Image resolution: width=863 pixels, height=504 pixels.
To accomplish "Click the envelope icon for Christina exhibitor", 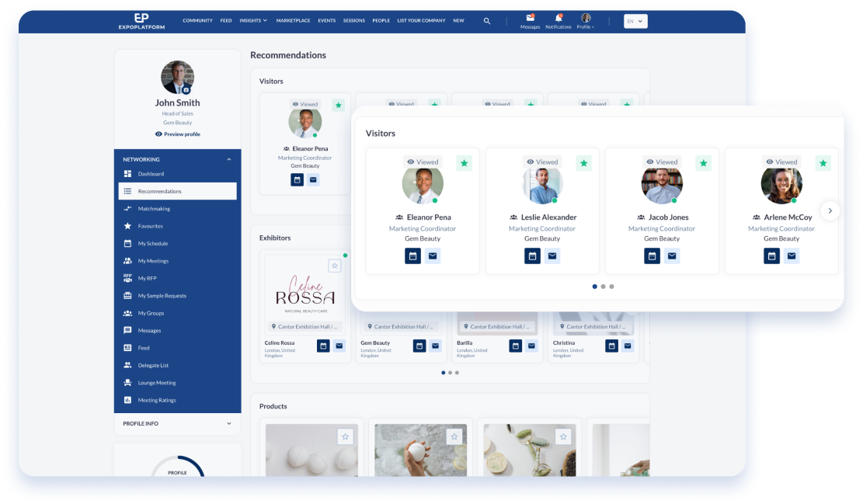I will (628, 346).
